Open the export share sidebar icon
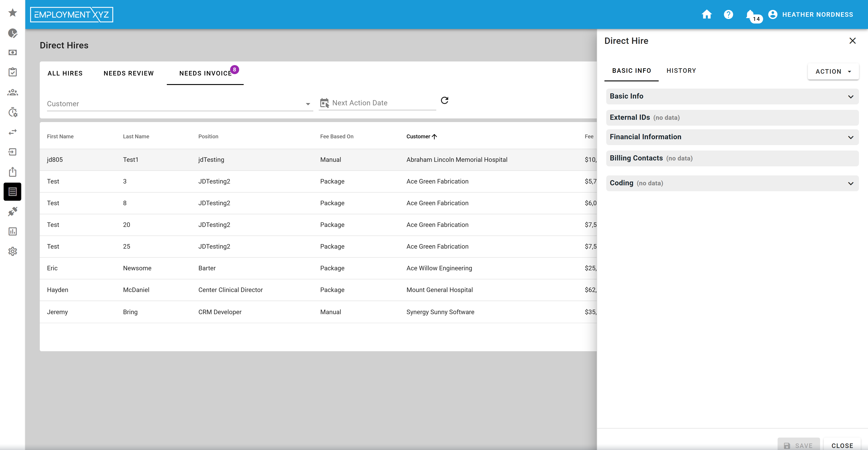868x450 pixels. click(12, 172)
